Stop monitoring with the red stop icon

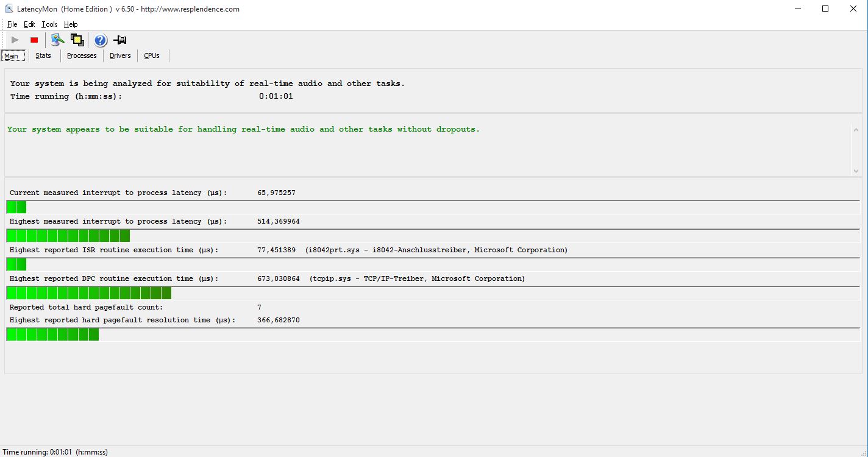(x=34, y=40)
